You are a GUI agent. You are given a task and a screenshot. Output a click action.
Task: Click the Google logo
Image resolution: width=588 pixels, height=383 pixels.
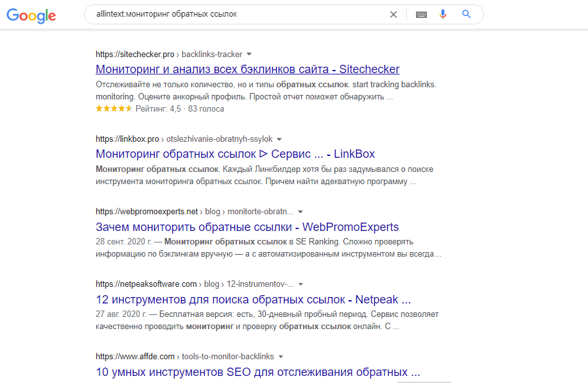(31, 15)
